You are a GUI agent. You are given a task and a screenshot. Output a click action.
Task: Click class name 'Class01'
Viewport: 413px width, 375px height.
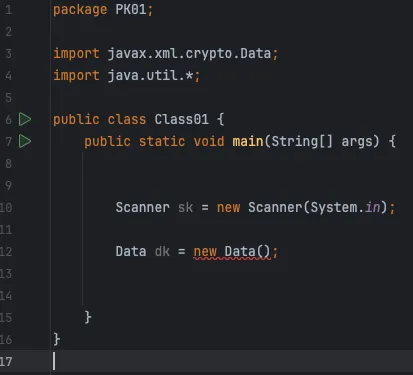(x=181, y=119)
